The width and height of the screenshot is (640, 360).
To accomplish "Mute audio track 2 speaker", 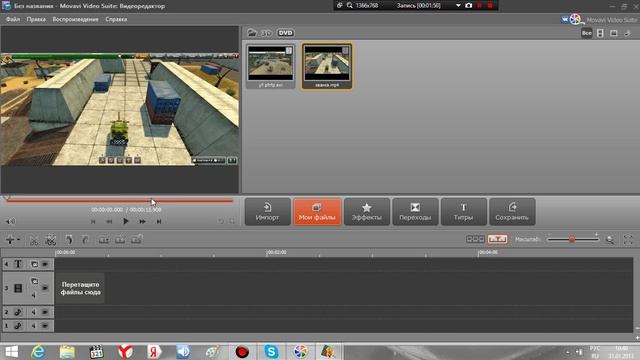I will 34,312.
